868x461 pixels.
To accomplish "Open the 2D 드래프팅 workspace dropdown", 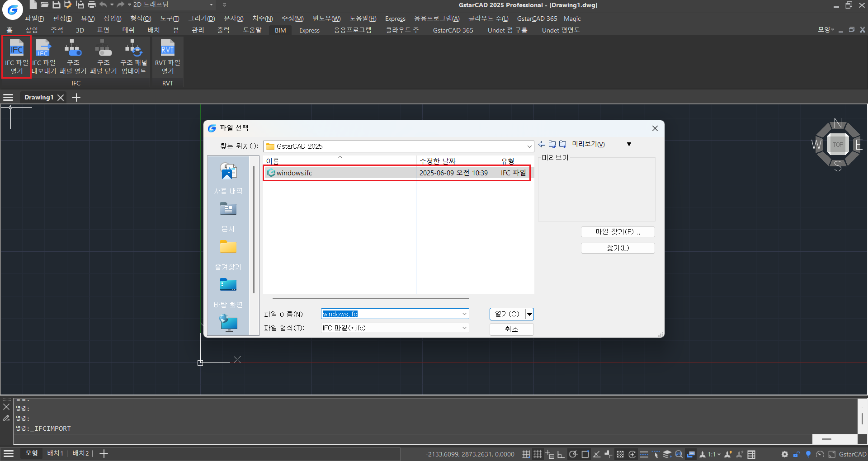I will [211, 5].
